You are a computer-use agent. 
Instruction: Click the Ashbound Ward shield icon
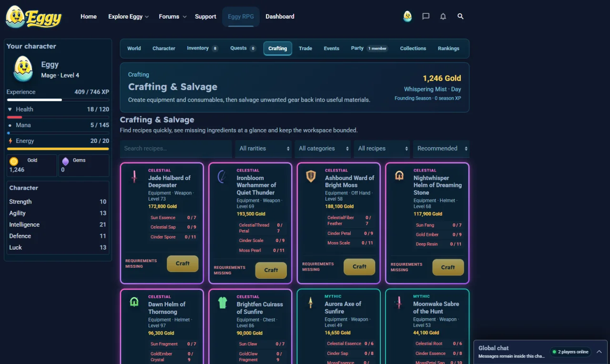pos(311,176)
